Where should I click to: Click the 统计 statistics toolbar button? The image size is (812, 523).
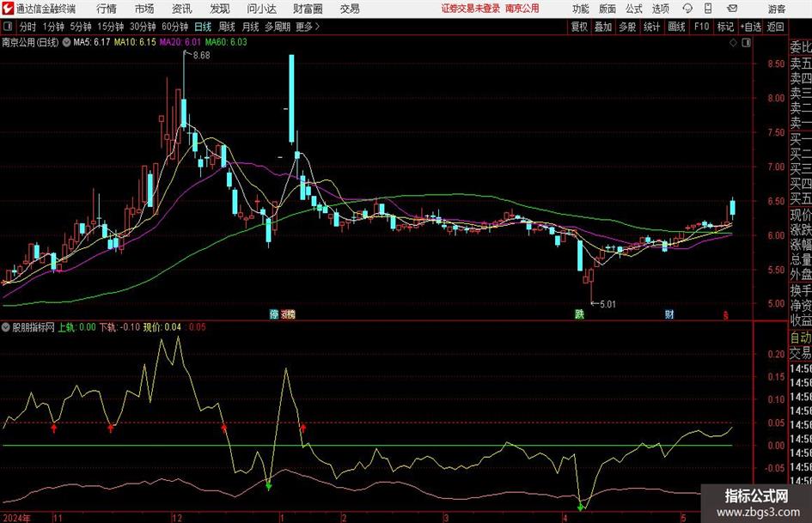click(651, 27)
